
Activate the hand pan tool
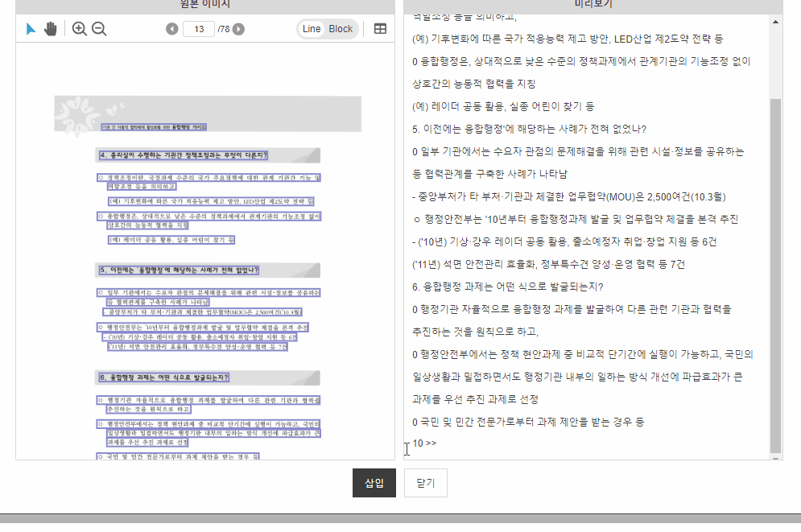click(x=51, y=29)
